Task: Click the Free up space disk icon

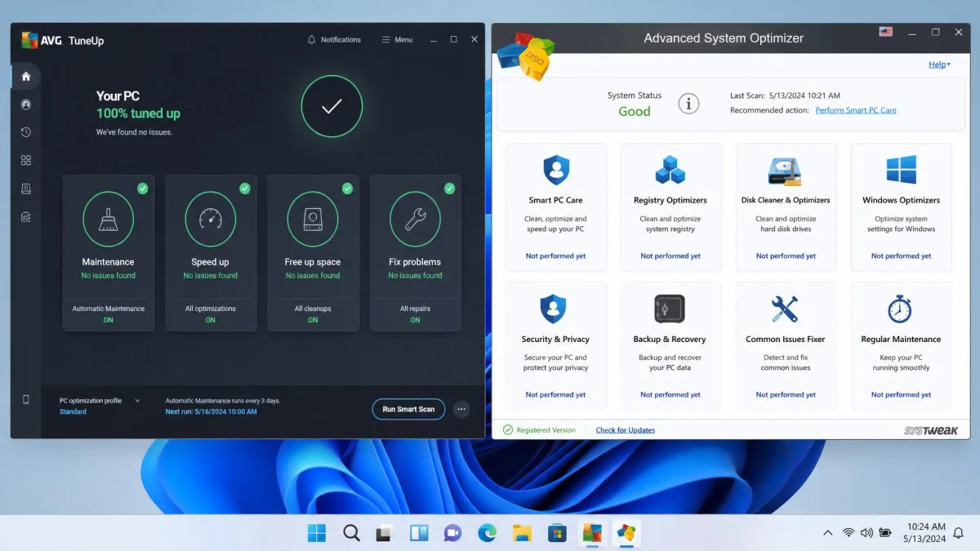Action: click(313, 220)
